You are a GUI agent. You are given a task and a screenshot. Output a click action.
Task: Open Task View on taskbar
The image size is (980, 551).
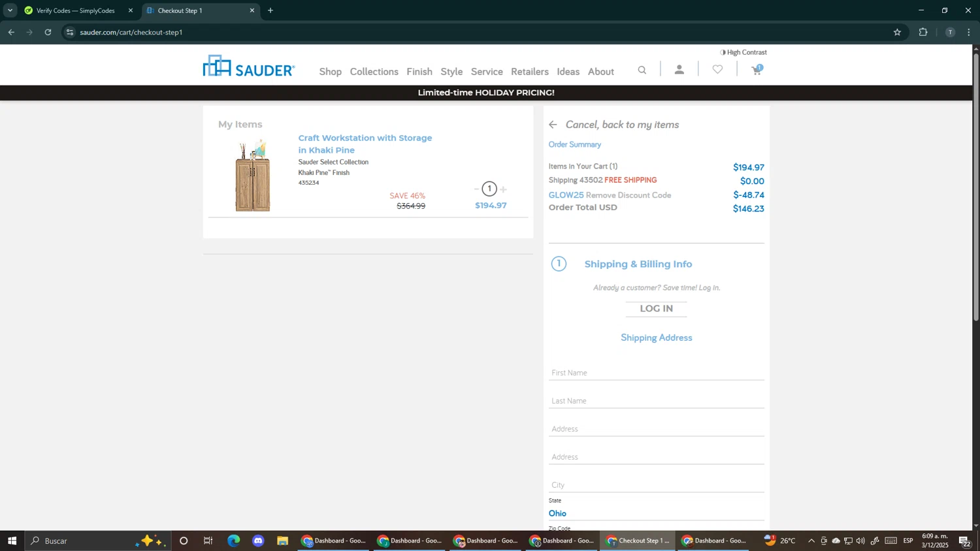[208, 541]
